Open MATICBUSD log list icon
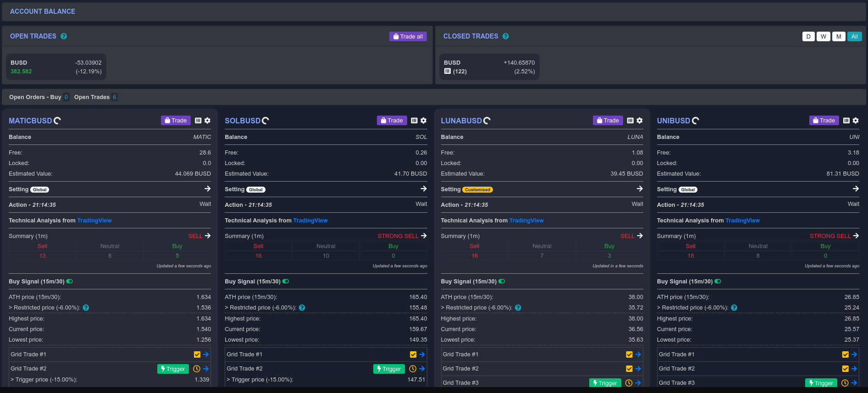868x393 pixels. click(x=198, y=121)
